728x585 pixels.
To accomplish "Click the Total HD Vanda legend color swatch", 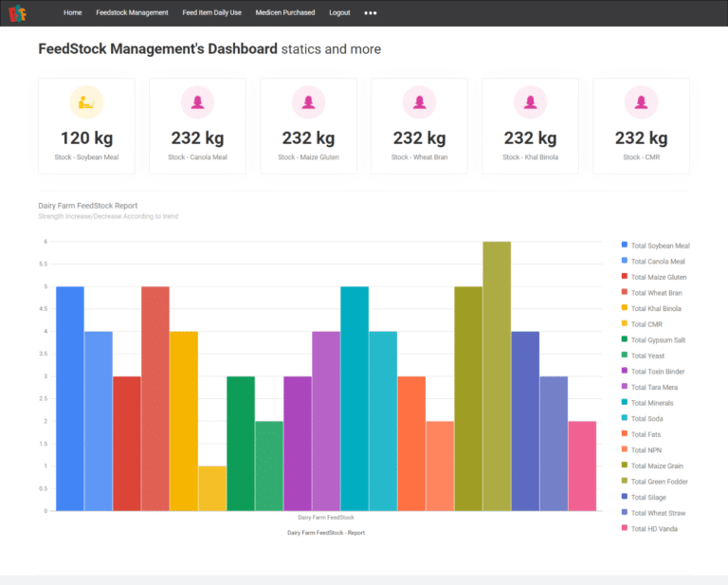I will click(624, 528).
